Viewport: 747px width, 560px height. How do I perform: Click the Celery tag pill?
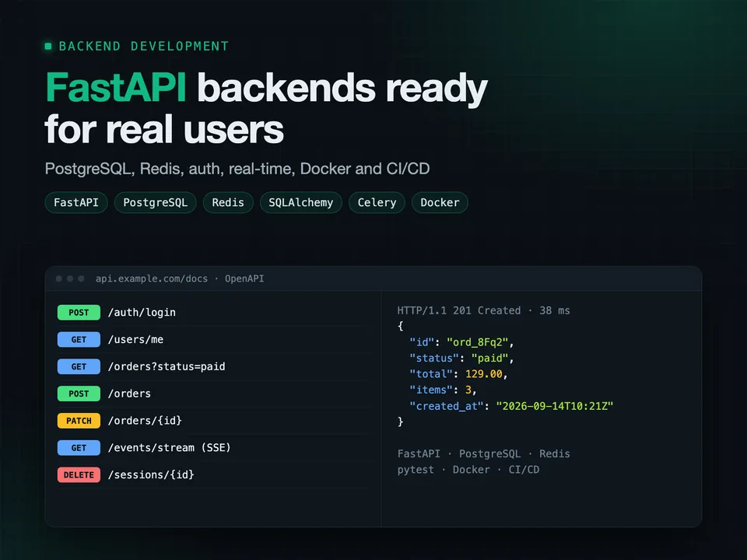click(x=377, y=202)
